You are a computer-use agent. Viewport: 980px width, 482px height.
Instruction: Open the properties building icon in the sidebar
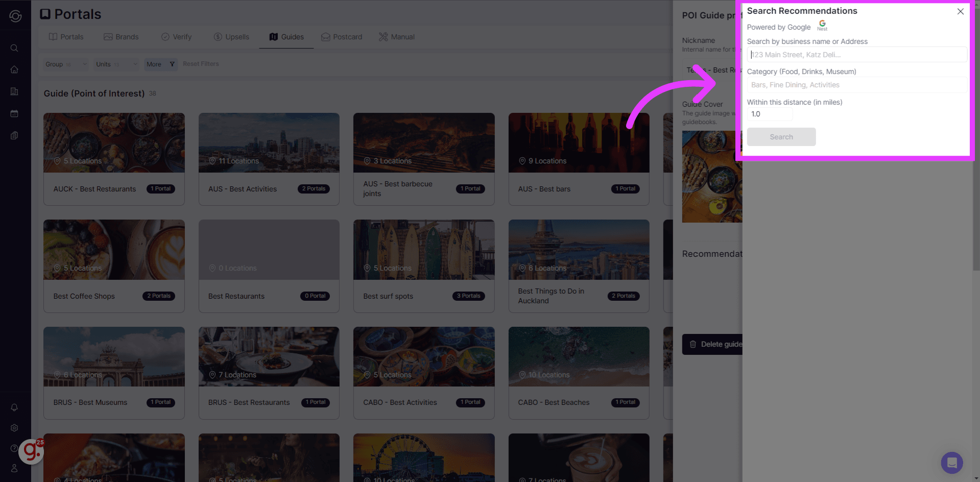click(x=14, y=91)
